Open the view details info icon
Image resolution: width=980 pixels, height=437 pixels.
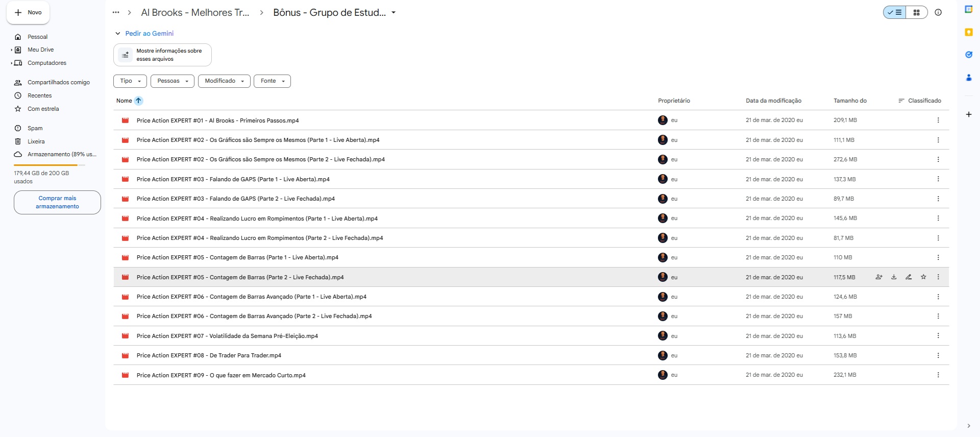938,13
